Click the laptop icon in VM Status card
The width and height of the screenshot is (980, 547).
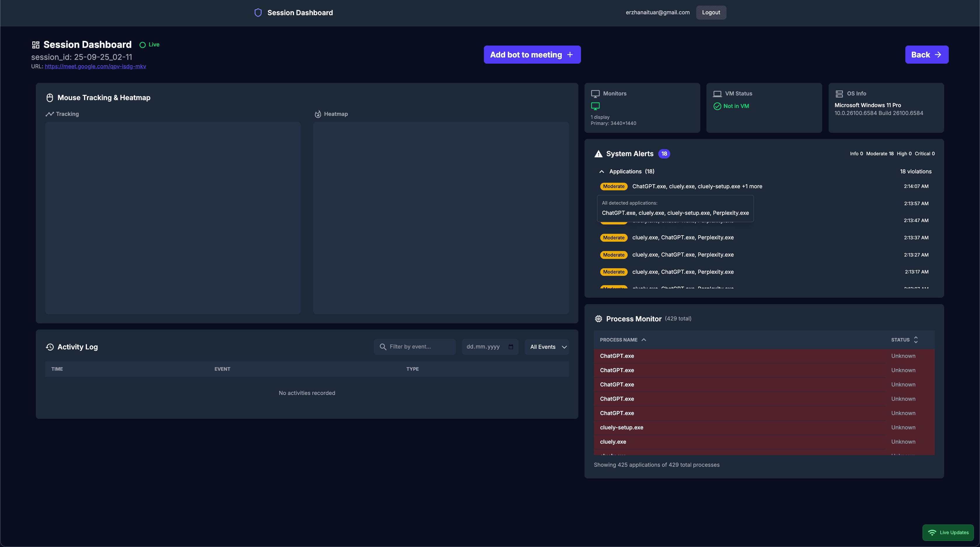717,93
